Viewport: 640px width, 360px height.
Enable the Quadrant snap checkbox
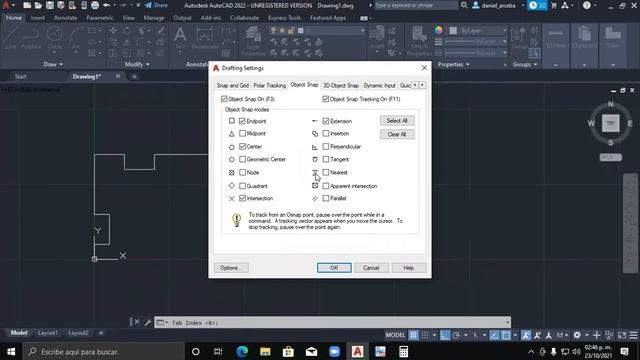pos(242,186)
